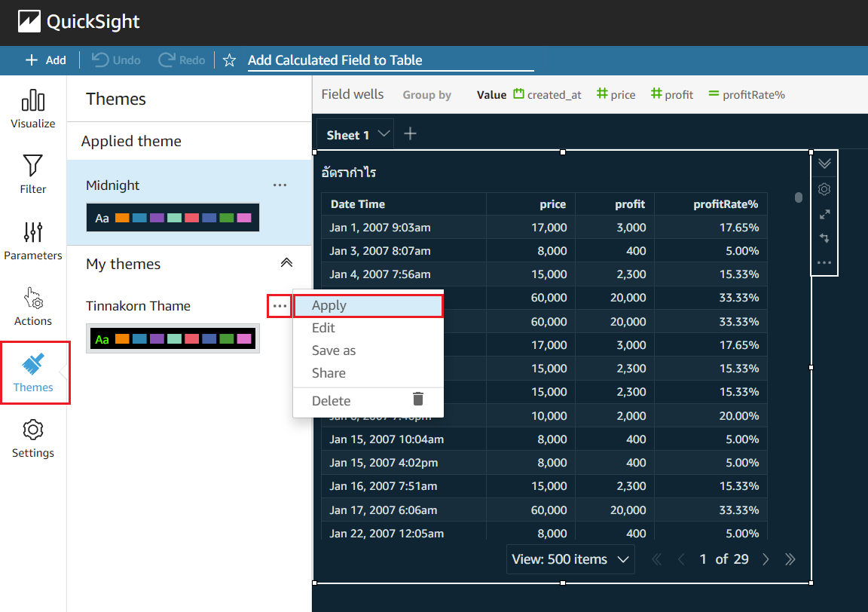
Task: Click the orange swatch in Tinnakorn Thame preview
Action: pos(123,338)
